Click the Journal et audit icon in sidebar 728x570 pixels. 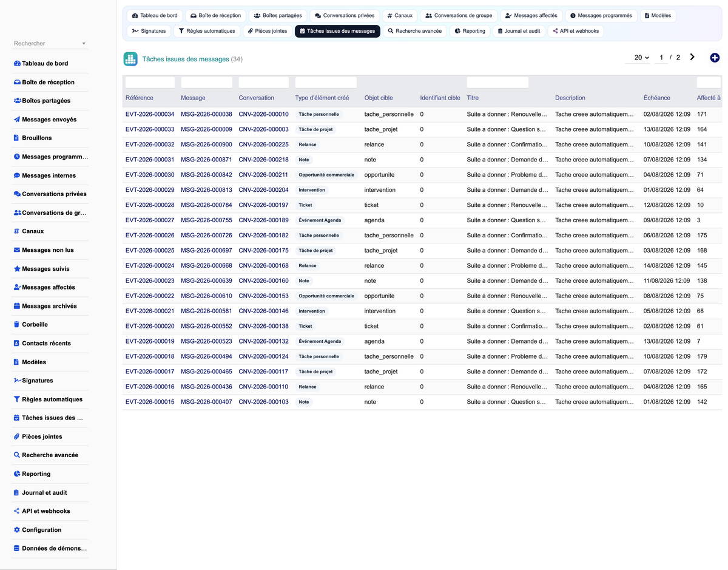coord(16,492)
